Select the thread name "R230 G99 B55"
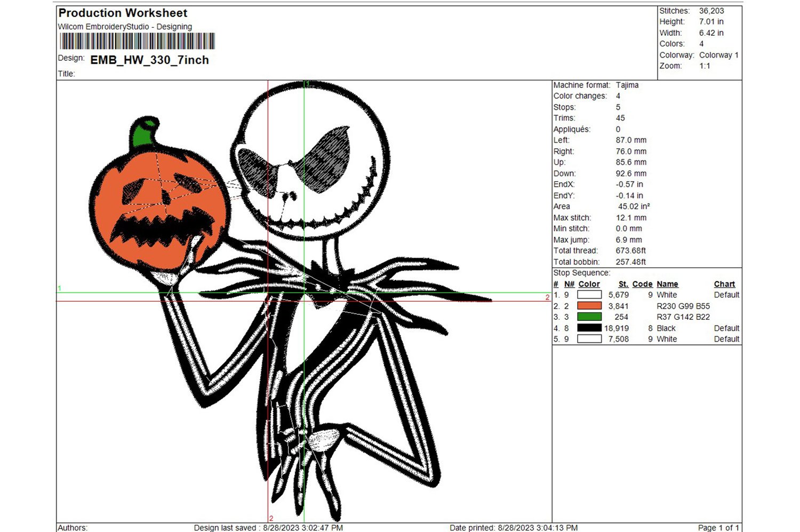Screen dimensions: 800x532 pyautogui.click(x=683, y=306)
